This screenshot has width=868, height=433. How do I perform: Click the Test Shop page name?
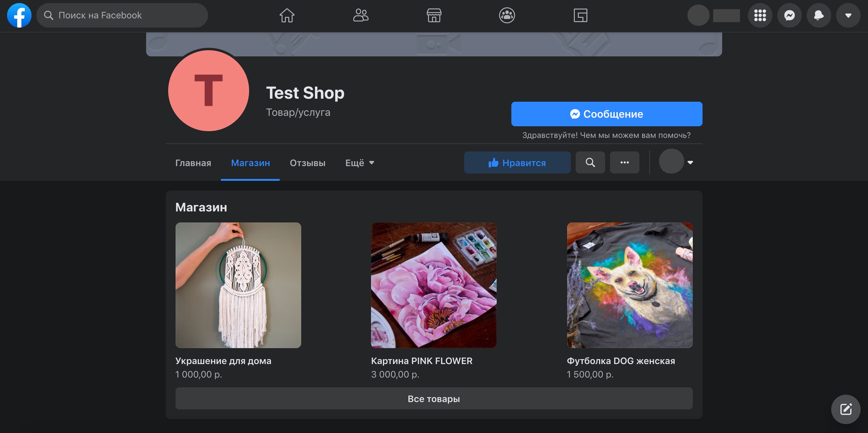pos(305,93)
